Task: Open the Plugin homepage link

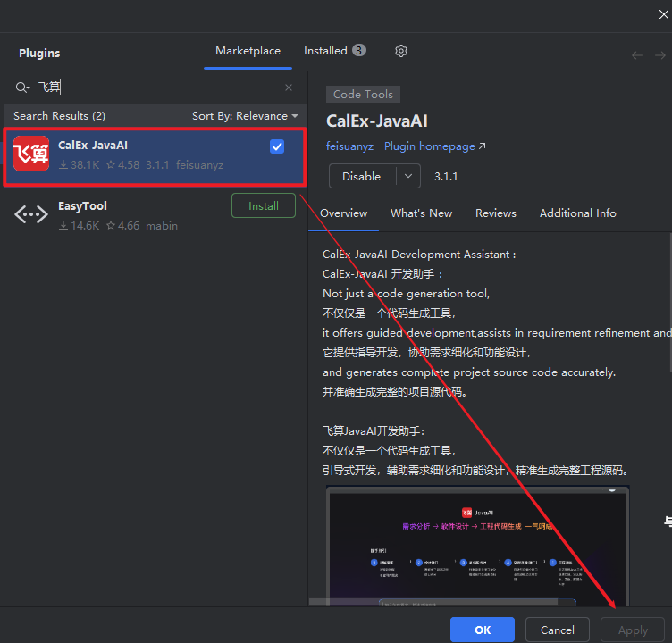Action: [434, 146]
